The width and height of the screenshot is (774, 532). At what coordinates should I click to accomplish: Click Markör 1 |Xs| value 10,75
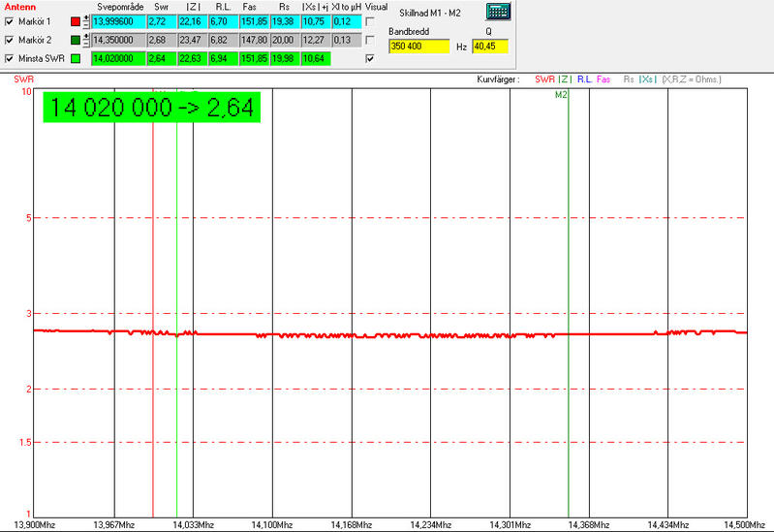point(316,21)
